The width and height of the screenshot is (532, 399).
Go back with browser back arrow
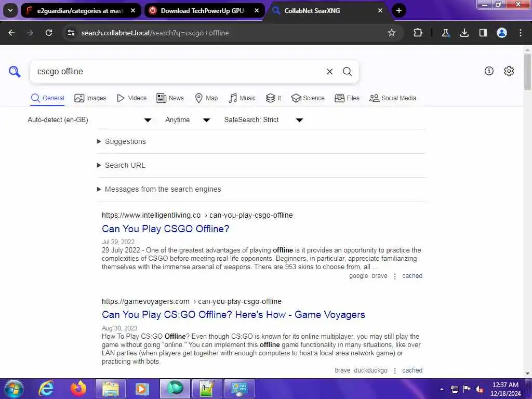(x=11, y=33)
